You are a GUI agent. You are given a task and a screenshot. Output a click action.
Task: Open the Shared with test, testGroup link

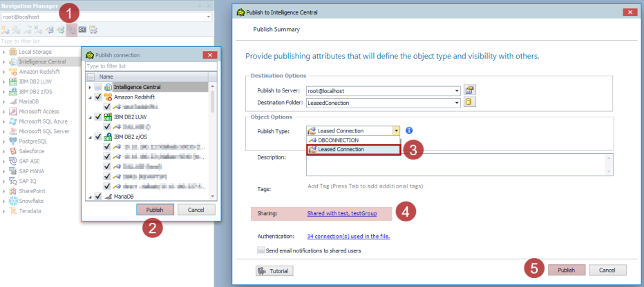[342, 213]
